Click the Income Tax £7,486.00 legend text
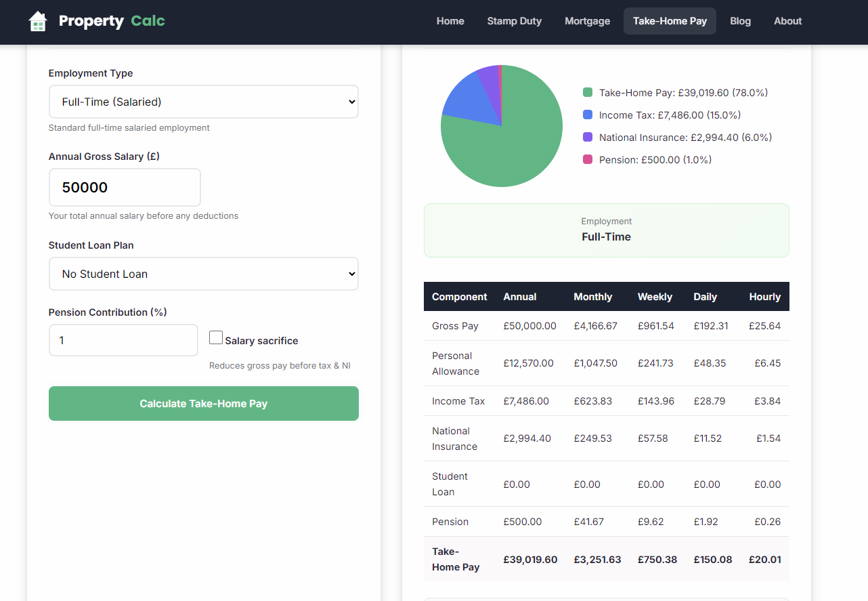868x601 pixels. tap(670, 115)
